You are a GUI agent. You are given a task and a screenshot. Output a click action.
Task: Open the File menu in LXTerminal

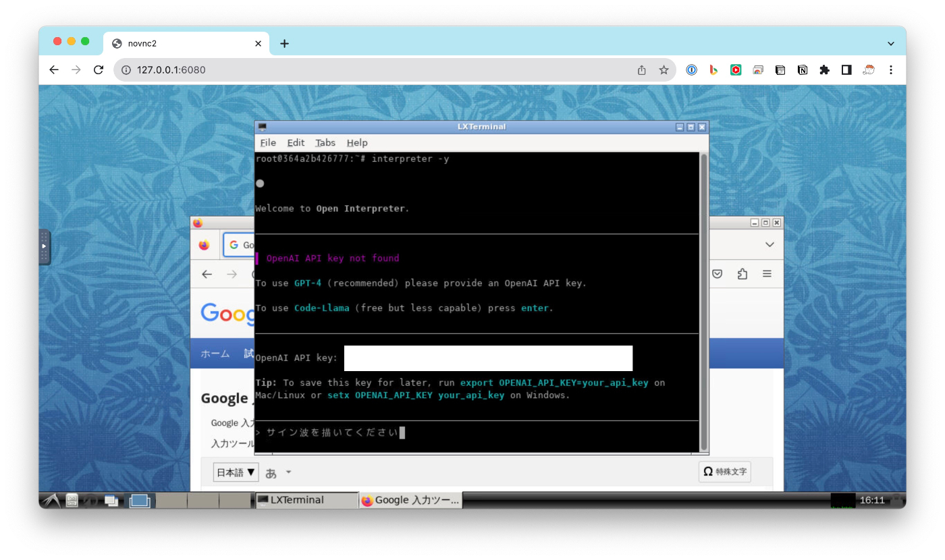click(x=268, y=143)
